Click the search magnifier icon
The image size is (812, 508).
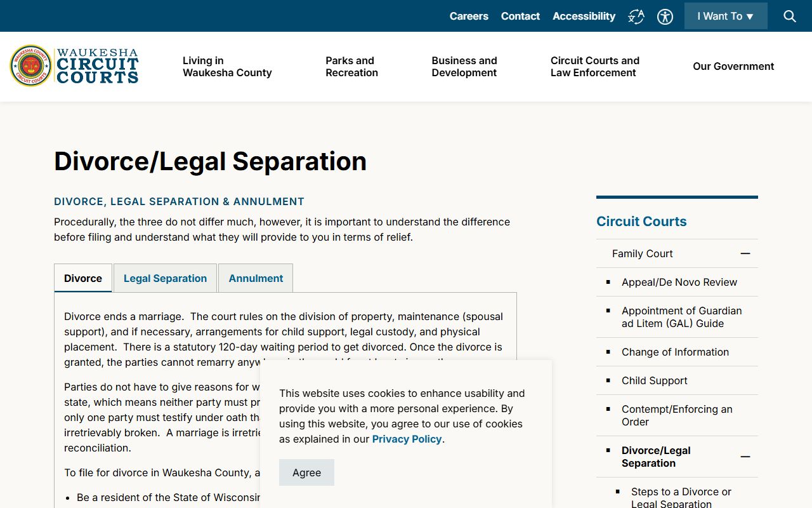(x=790, y=16)
